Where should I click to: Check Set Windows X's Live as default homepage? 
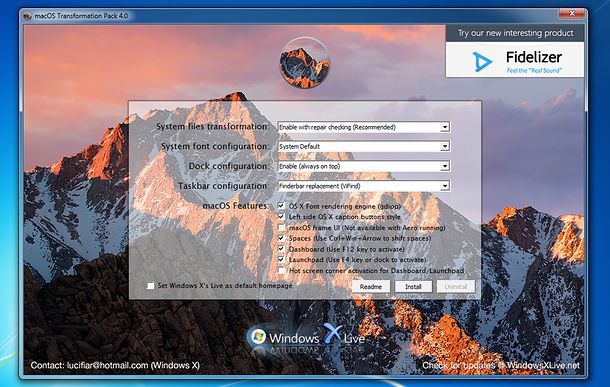pyautogui.click(x=151, y=285)
